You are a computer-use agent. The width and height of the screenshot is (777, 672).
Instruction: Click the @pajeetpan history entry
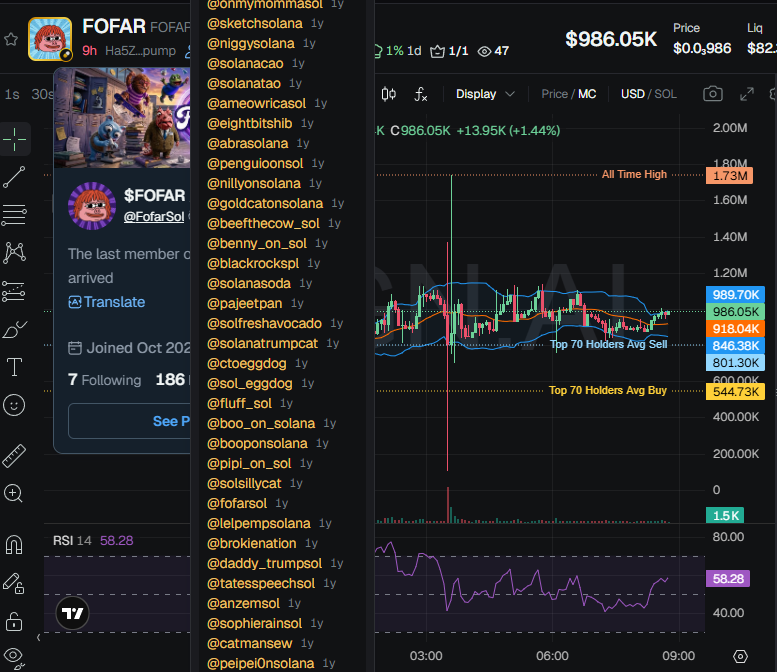[x=244, y=303]
